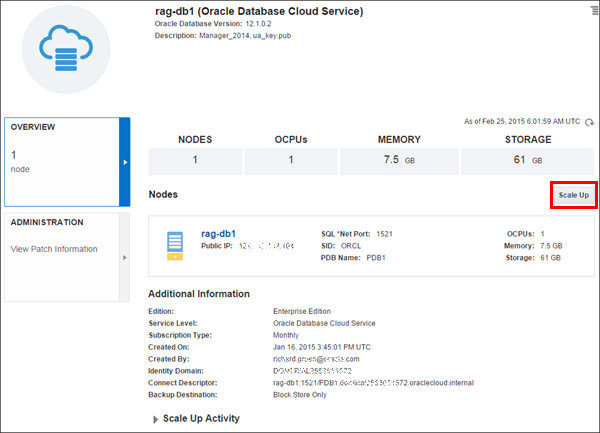
Task: Expand the Administration panel arrow
Action: click(125, 257)
